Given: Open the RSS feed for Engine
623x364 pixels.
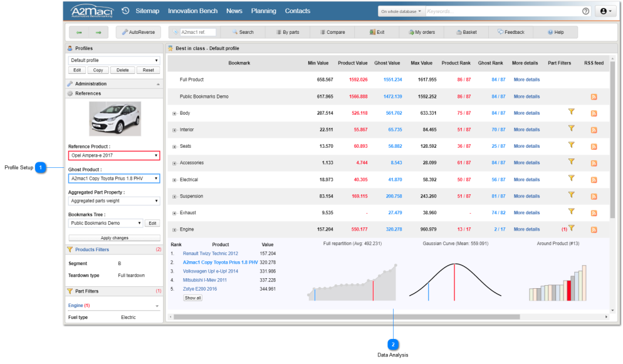Looking at the screenshot, I should coord(594,230).
